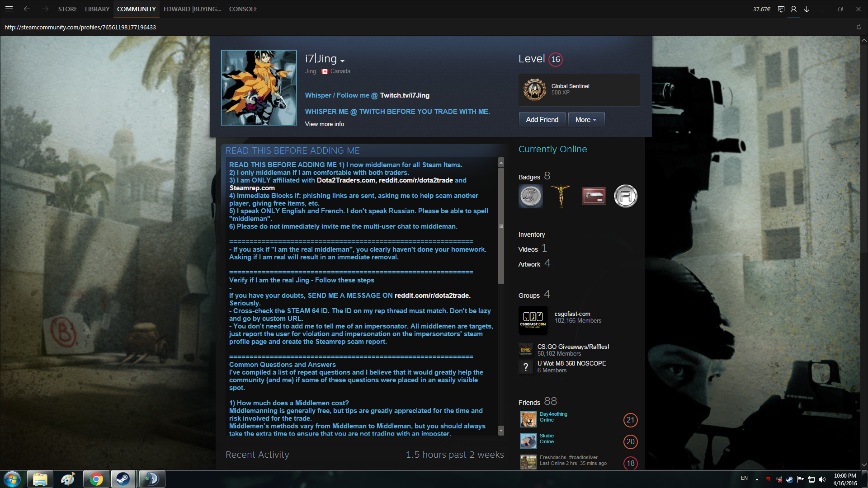Click the circular F badge icon

point(625,196)
